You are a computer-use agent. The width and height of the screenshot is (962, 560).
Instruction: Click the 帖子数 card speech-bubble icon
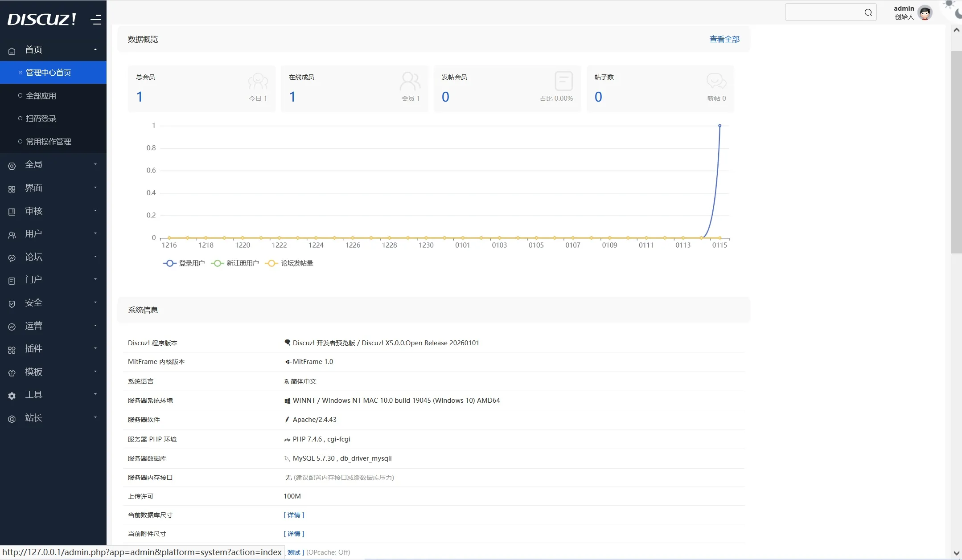[716, 81]
